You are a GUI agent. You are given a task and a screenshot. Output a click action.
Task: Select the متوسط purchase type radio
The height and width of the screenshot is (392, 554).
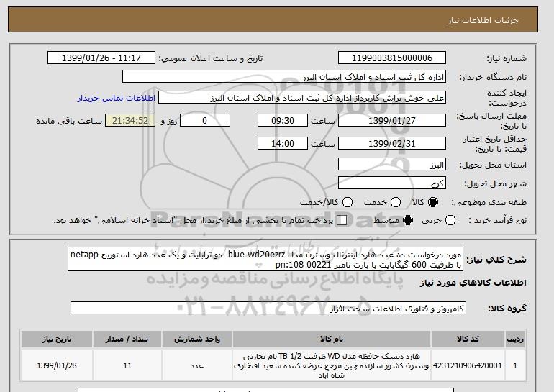[x=408, y=220]
